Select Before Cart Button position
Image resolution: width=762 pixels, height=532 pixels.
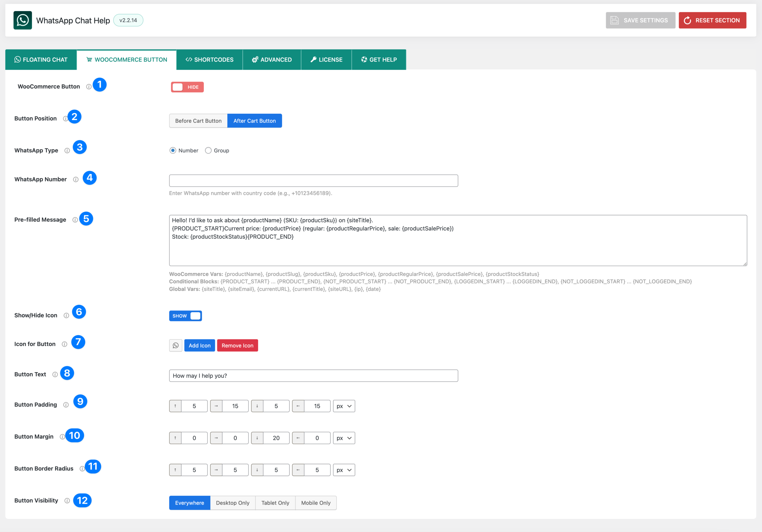click(x=198, y=121)
